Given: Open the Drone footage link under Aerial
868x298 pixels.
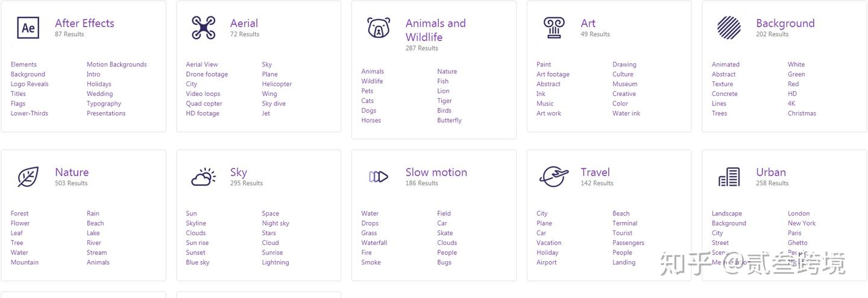Looking at the screenshot, I should (207, 74).
